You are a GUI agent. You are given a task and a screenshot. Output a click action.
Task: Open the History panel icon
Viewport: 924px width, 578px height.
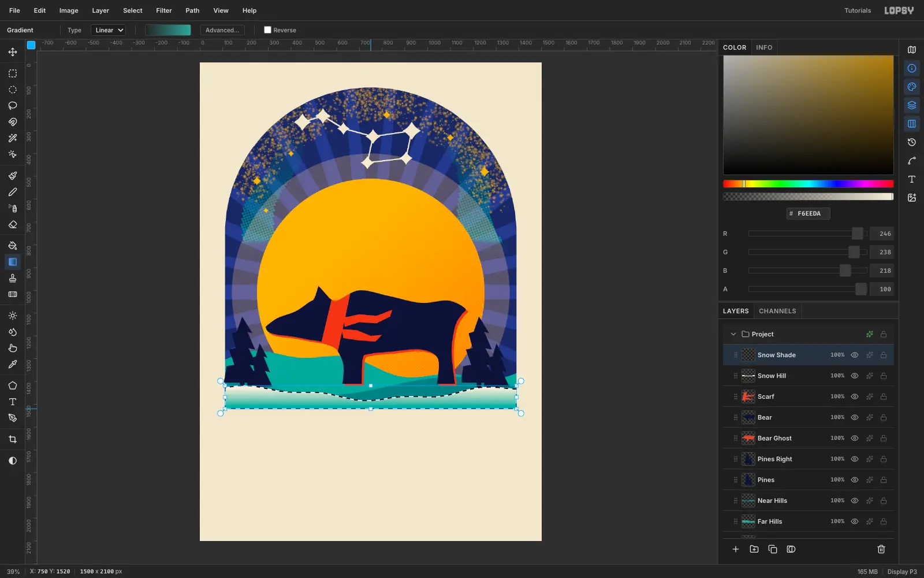[912, 142]
